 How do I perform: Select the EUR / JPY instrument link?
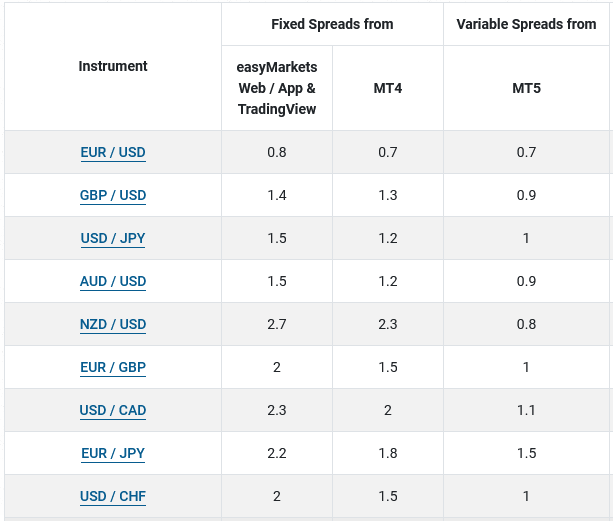point(113,454)
